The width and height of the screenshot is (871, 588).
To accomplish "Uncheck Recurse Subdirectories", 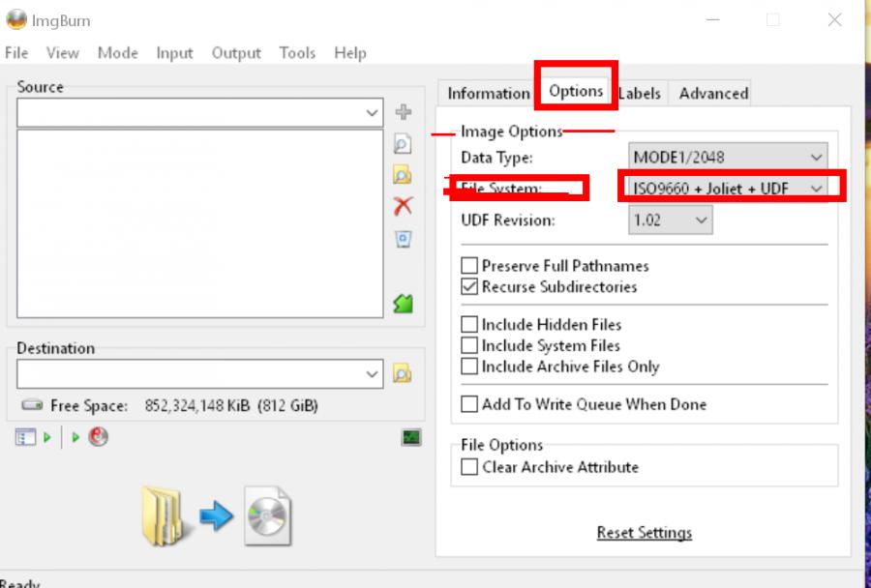I will [469, 286].
